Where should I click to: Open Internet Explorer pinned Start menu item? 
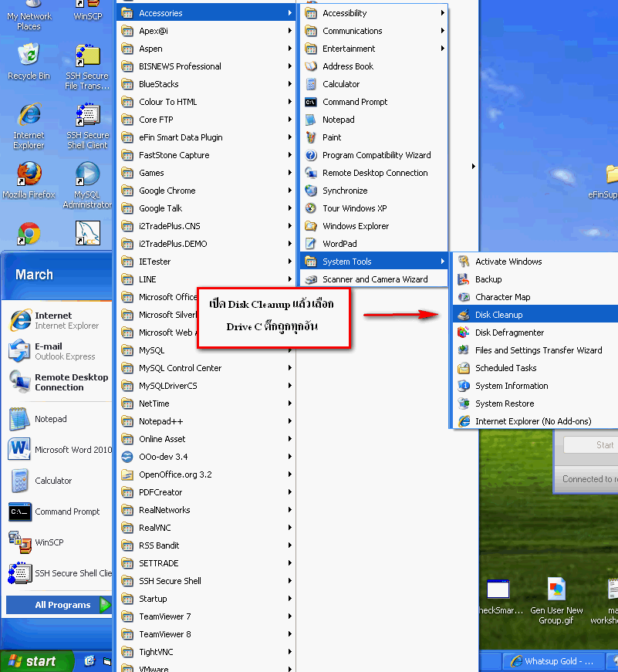click(x=59, y=321)
